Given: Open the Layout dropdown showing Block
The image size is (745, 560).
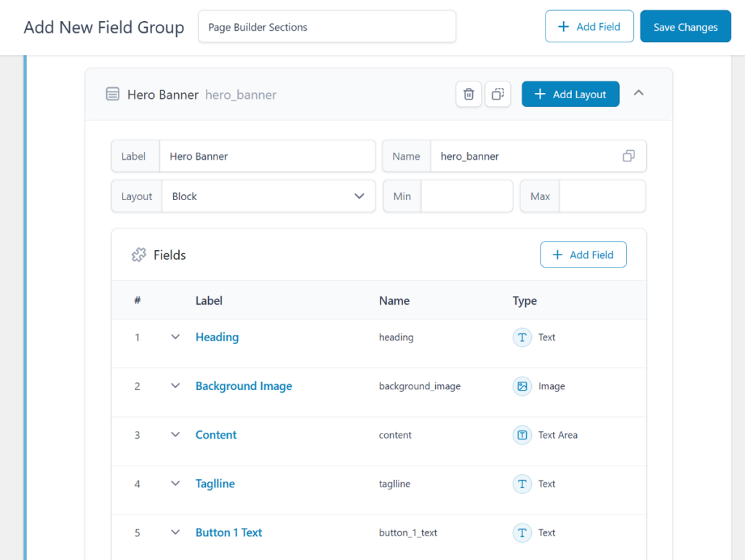Looking at the screenshot, I should [269, 196].
